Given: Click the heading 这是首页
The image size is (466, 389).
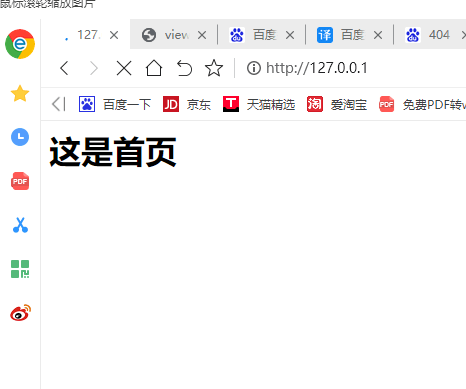Looking at the screenshot, I should point(113,152).
